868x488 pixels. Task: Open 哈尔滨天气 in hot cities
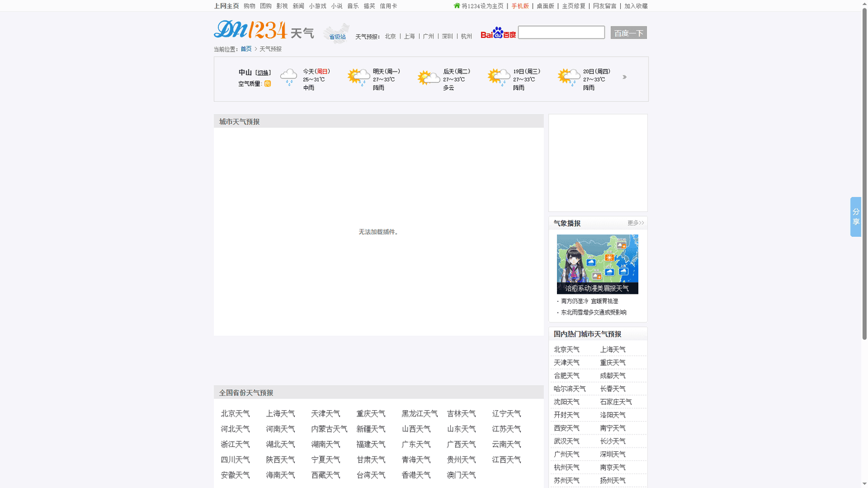tap(570, 389)
